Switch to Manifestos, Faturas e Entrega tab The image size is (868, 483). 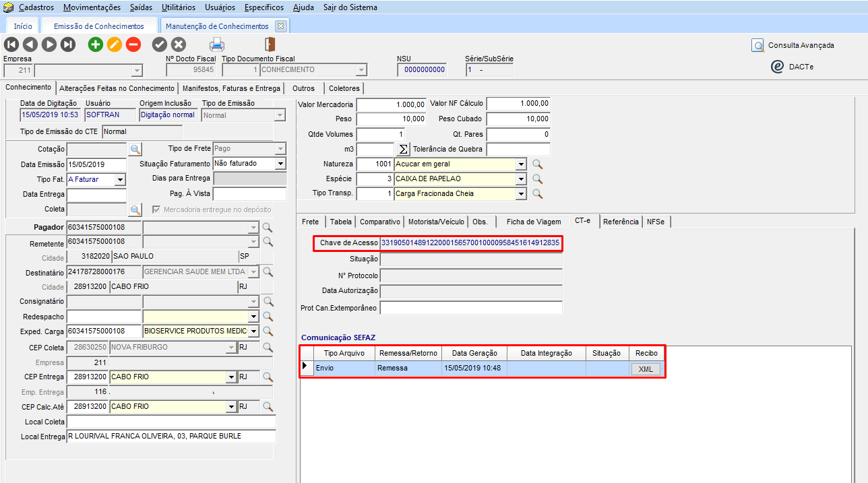[231, 88]
